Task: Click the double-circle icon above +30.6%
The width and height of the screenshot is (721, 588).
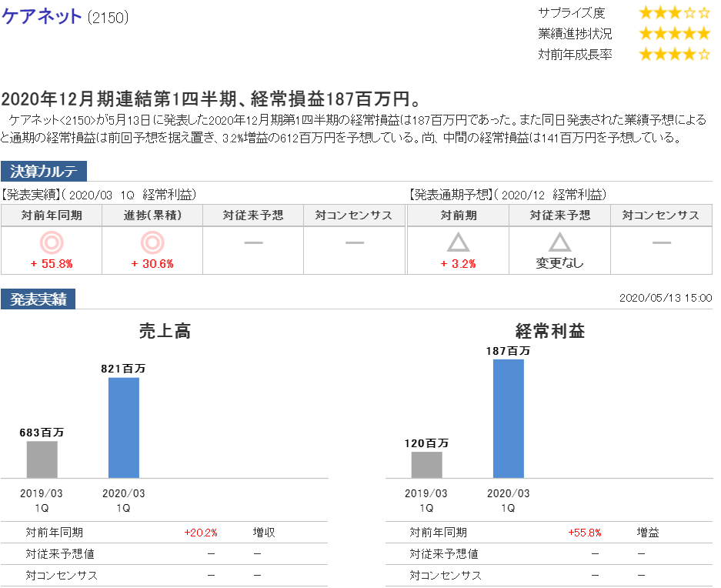Action: point(152,242)
